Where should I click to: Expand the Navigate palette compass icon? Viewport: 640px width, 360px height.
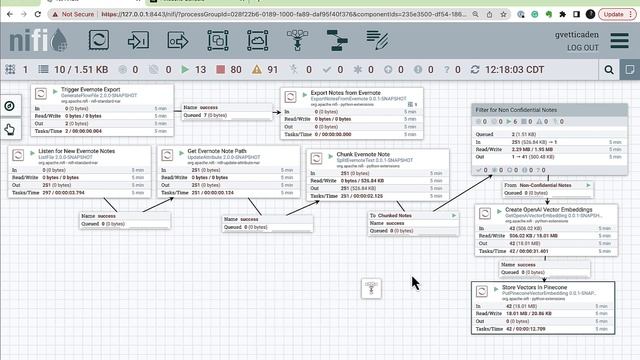click(x=10, y=106)
